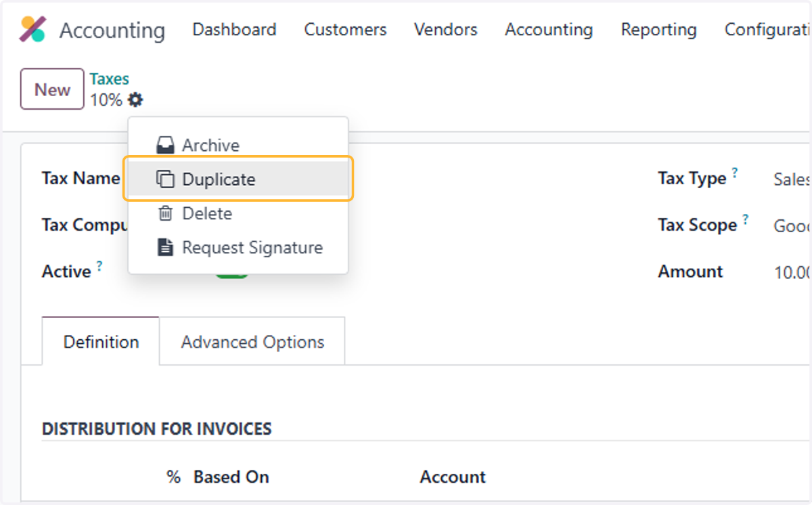Choose Duplicate from the actions menu
This screenshot has height=505, width=812.
point(238,179)
